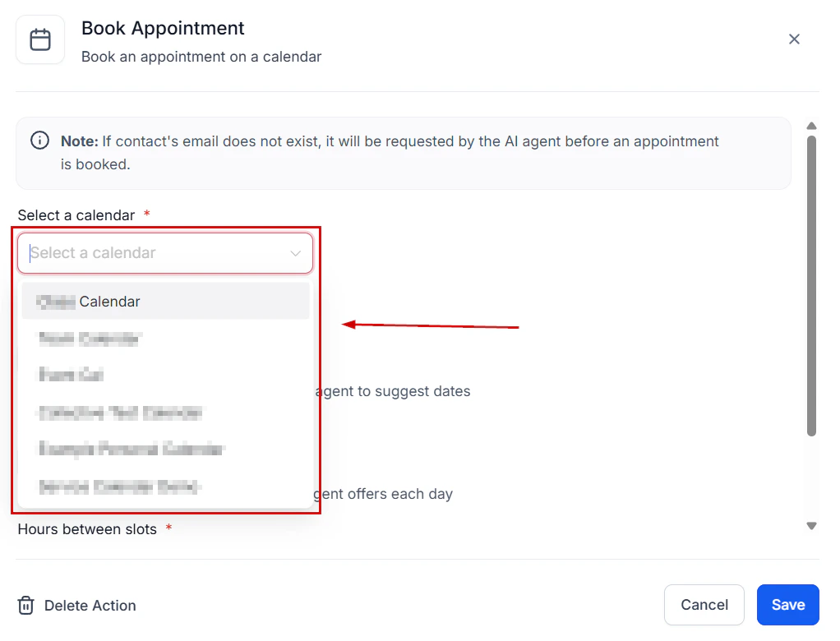Save the Book Appointment action
The height and width of the screenshot is (641, 840).
787,604
